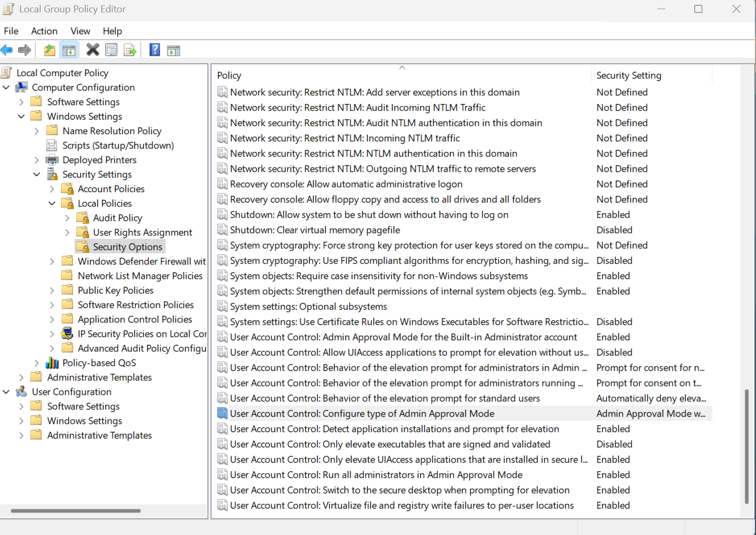Image resolution: width=756 pixels, height=535 pixels.
Task: Toggle the Show/Hide Action Pane icon
Action: pos(173,51)
